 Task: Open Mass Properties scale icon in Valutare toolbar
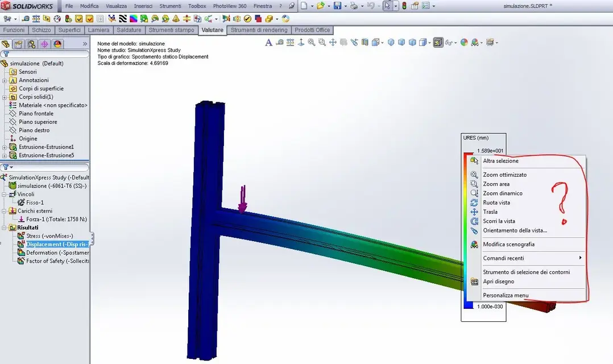click(x=36, y=18)
